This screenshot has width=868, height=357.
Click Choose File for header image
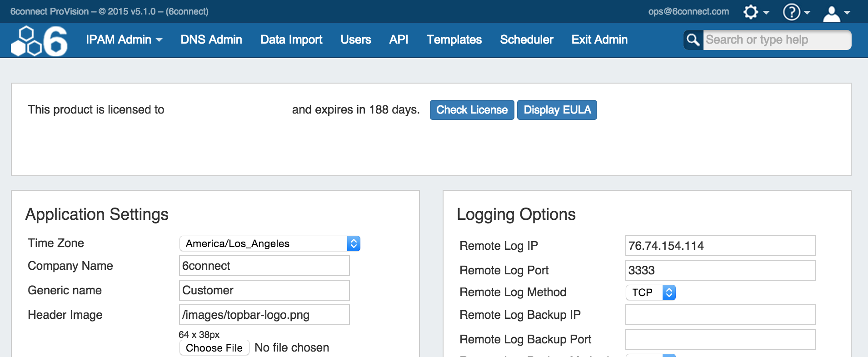[x=214, y=348]
